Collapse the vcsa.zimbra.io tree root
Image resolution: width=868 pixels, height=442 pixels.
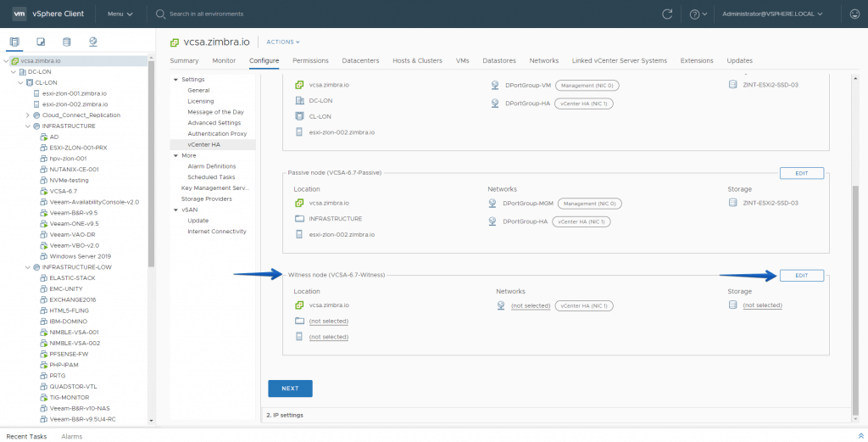6,61
